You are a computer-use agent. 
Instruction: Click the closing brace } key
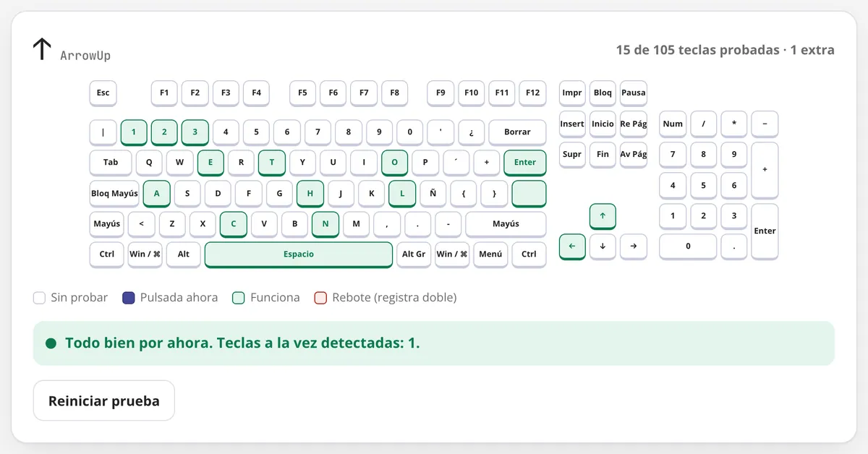click(x=494, y=194)
